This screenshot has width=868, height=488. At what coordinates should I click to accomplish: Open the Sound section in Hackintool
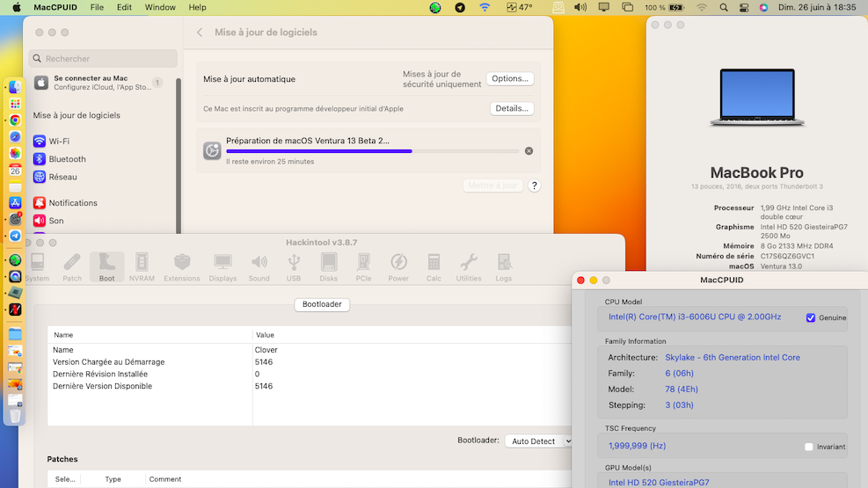pos(259,268)
